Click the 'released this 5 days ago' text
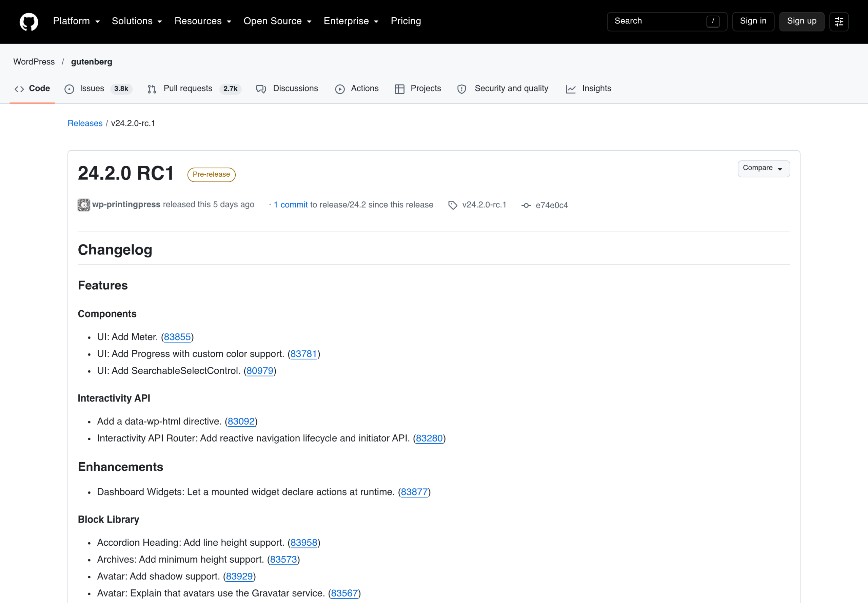The height and width of the screenshot is (603, 868). [209, 205]
